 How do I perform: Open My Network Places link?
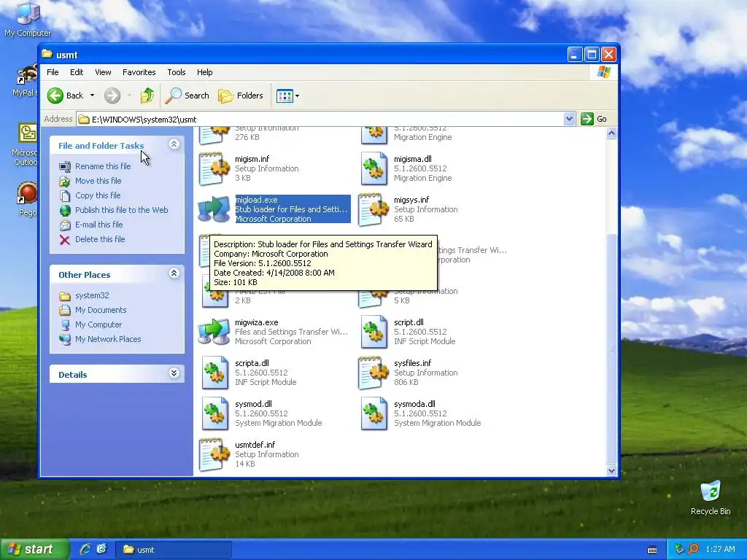108,340
